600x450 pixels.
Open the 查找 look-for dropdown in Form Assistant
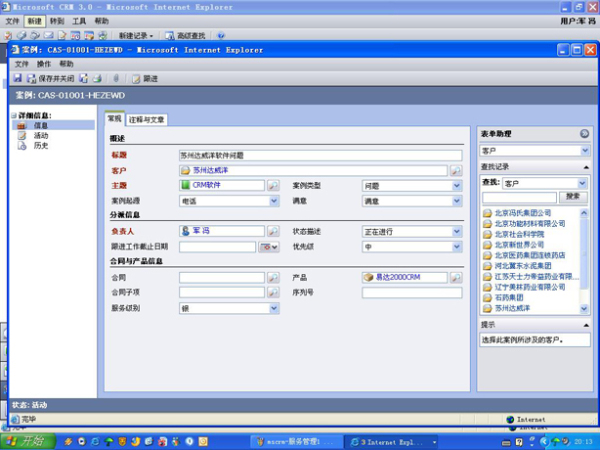coord(582,183)
